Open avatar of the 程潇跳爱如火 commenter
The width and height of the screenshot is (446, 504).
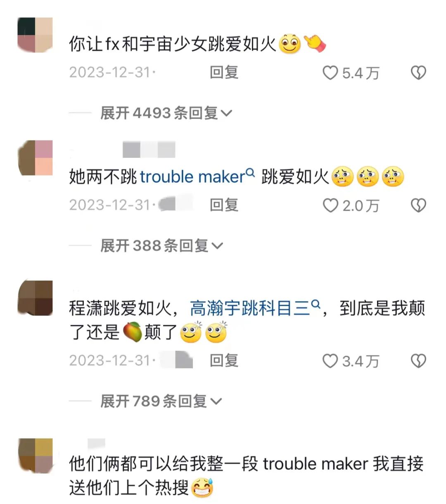click(x=36, y=298)
